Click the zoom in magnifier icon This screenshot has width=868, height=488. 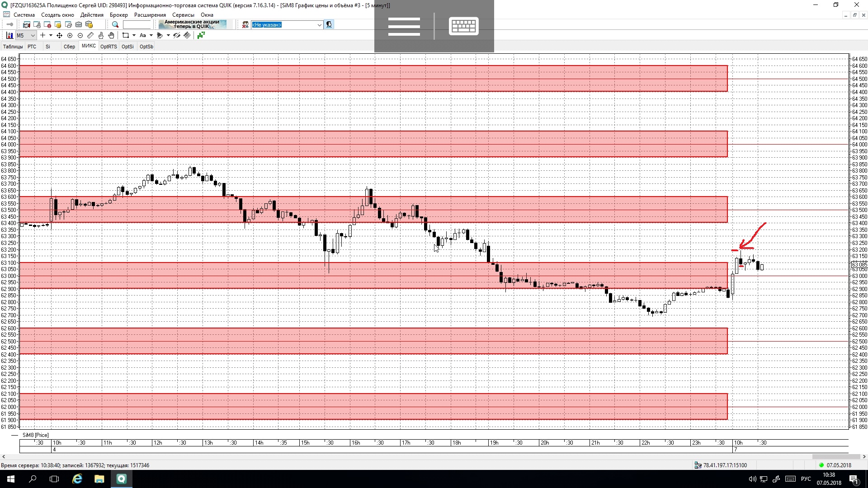pyautogui.click(x=70, y=35)
